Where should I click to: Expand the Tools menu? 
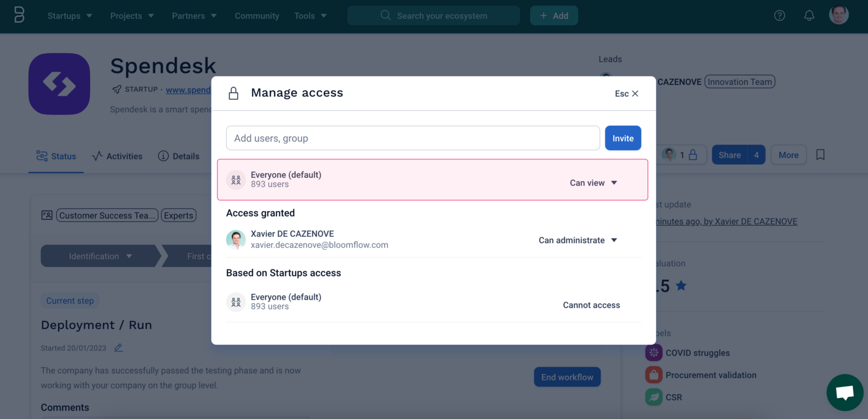pos(310,16)
